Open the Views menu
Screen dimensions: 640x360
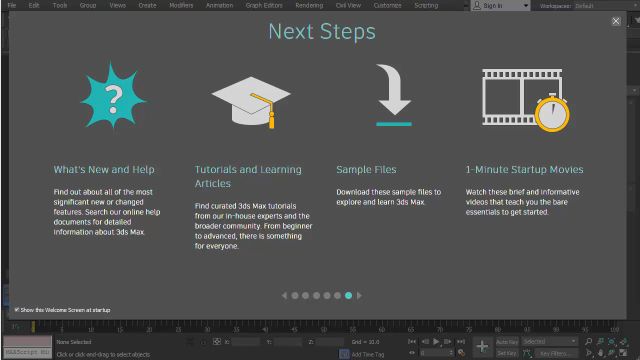tap(118, 5)
